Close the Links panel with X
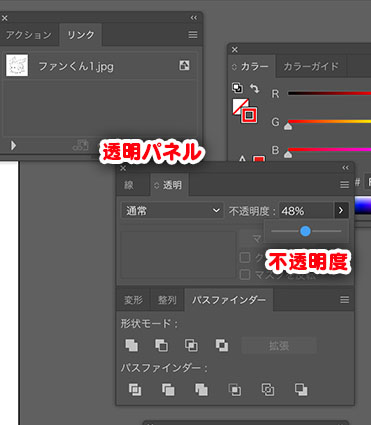The image size is (371, 425). pyautogui.click(x=5, y=18)
